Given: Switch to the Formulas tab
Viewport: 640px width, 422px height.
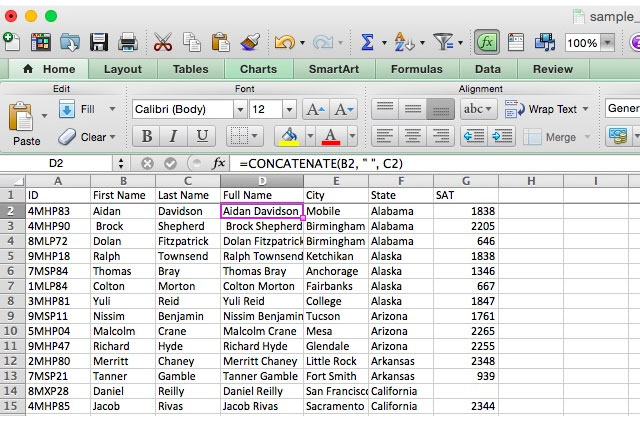Looking at the screenshot, I should click(x=417, y=69).
